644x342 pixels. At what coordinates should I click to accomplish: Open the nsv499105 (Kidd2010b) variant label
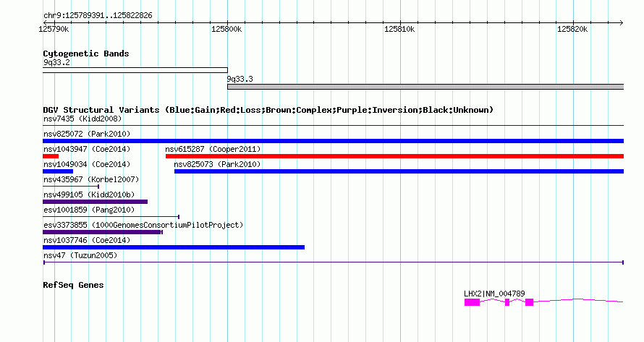tap(89, 194)
